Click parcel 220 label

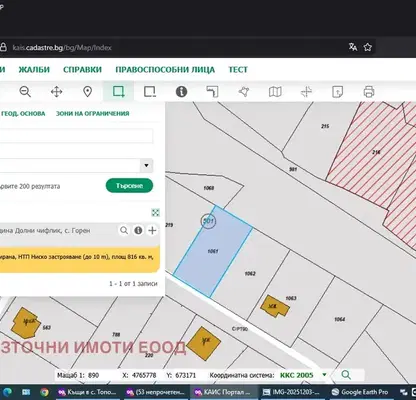149,355
